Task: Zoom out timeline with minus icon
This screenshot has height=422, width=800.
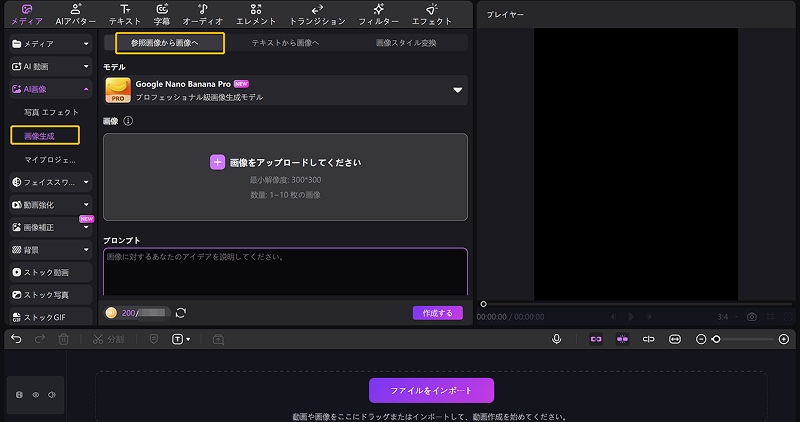Action: (x=701, y=339)
